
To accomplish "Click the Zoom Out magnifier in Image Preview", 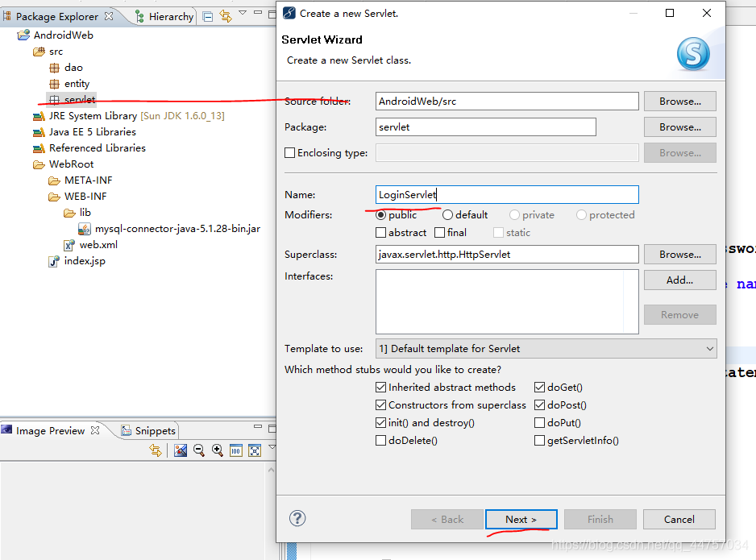I will 198,450.
